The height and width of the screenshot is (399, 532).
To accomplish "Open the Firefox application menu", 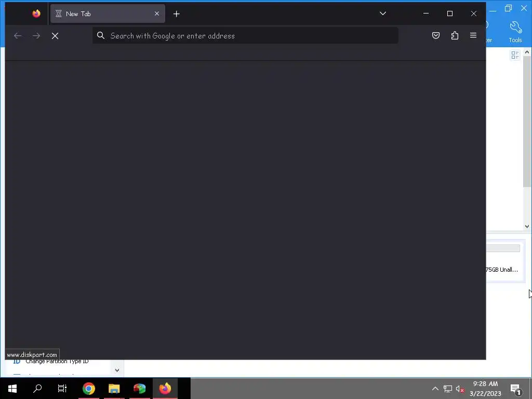I will [x=473, y=35].
